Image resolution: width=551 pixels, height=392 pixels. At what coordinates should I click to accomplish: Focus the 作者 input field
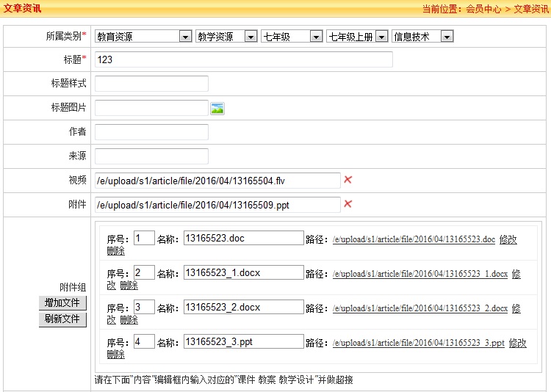click(151, 132)
